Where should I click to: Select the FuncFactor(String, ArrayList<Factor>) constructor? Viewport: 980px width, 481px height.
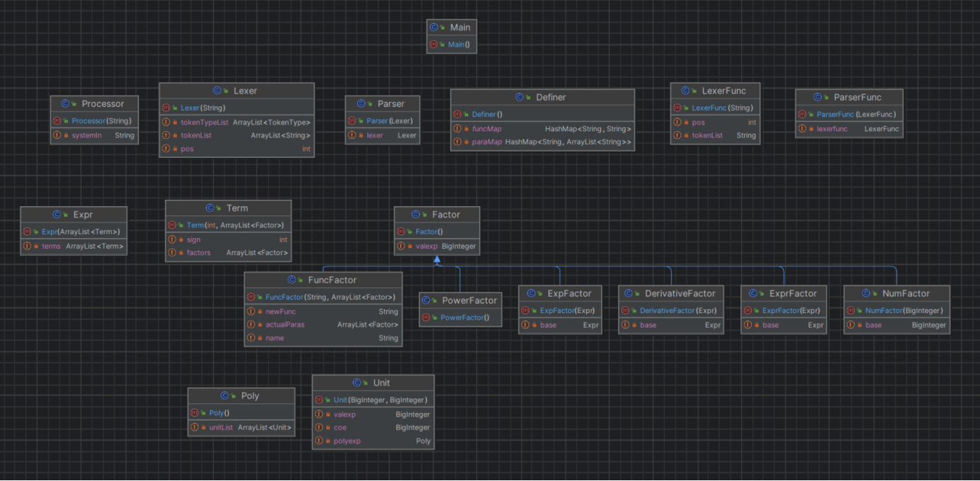pyautogui.click(x=323, y=297)
